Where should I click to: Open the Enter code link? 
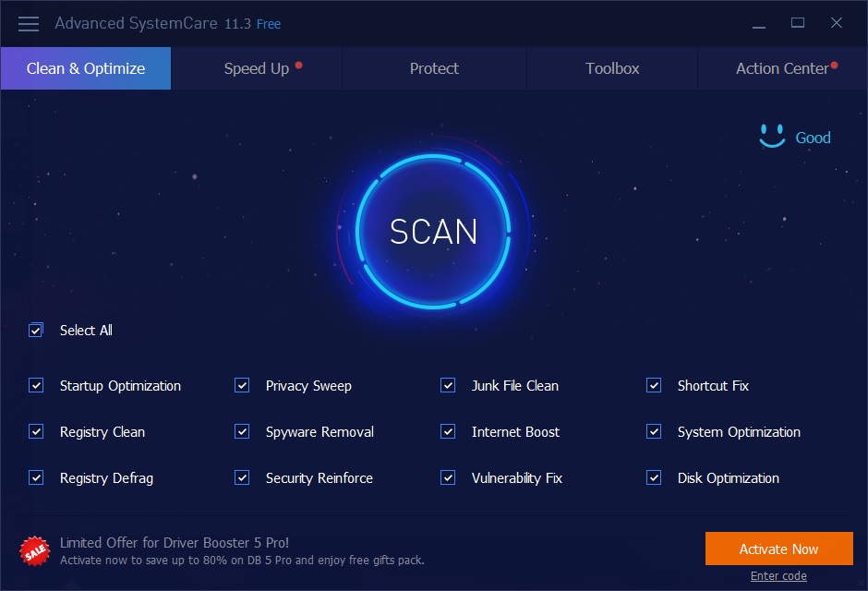pyautogui.click(x=778, y=576)
